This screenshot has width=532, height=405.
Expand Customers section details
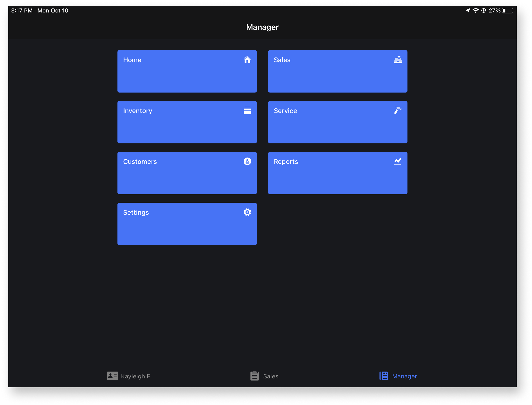tap(187, 173)
